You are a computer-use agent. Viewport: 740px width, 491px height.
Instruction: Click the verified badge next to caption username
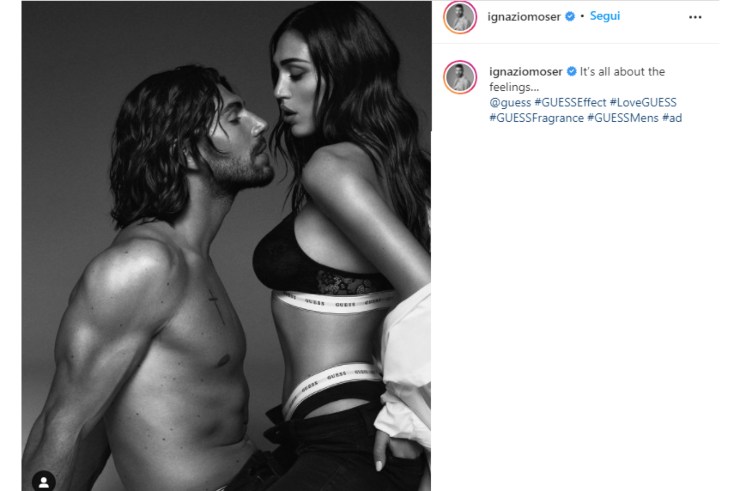(572, 72)
